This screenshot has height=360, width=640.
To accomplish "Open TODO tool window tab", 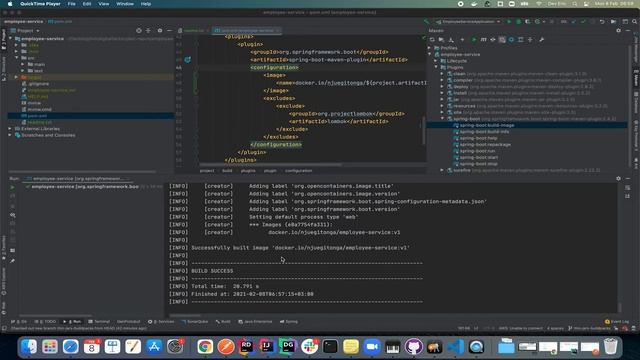I will [x=46, y=322].
